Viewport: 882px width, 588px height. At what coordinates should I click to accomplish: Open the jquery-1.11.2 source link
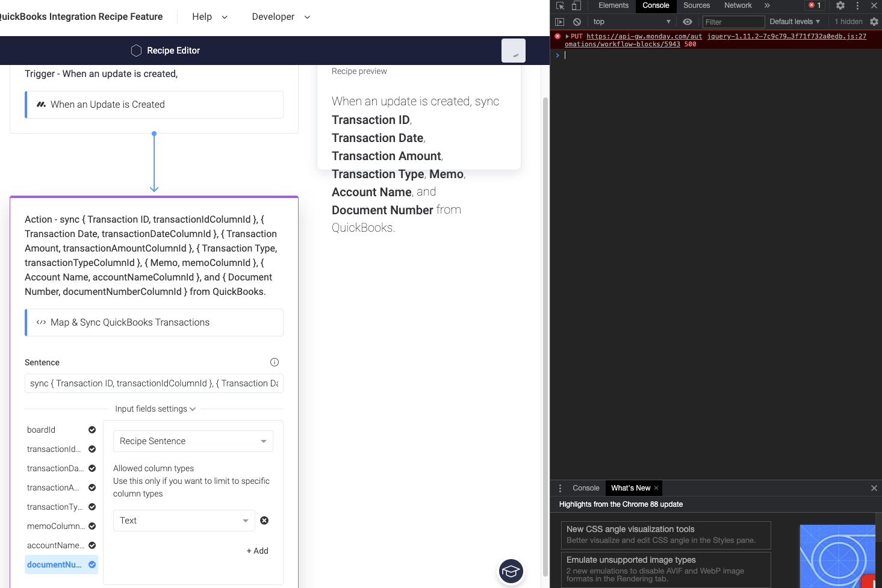[786, 37]
